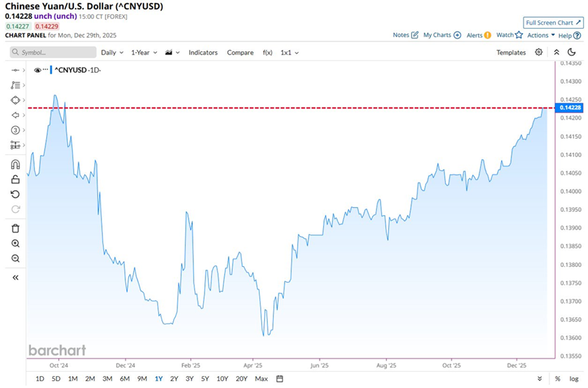Open the Daily frequency dropdown
The width and height of the screenshot is (588, 388).
(x=112, y=53)
